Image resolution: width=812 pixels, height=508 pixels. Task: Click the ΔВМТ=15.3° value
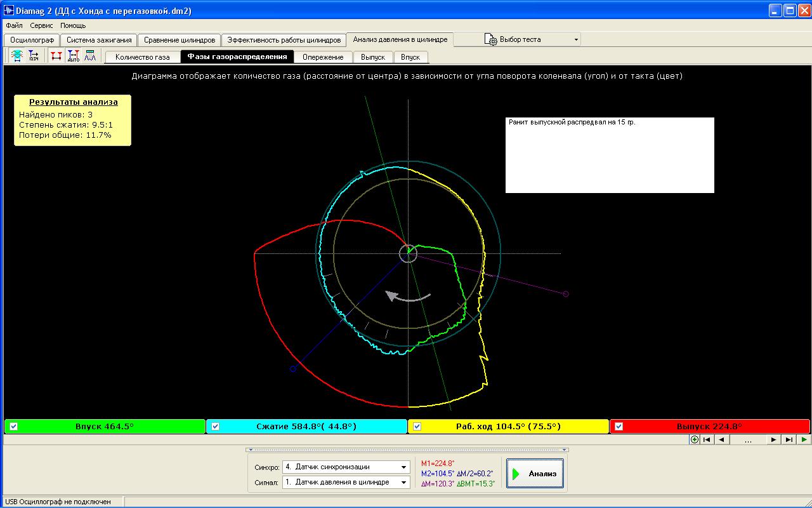tap(476, 484)
